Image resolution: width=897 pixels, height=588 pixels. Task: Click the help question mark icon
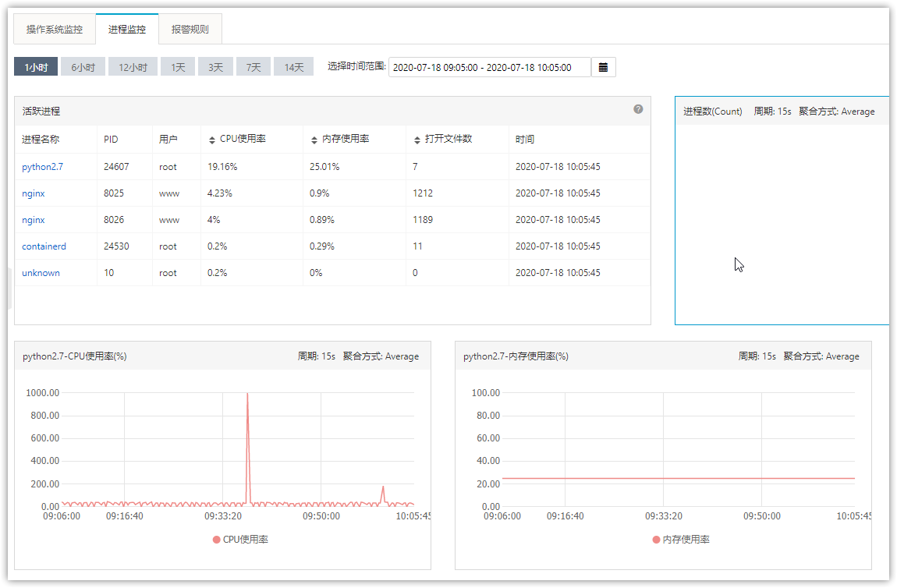[638, 109]
